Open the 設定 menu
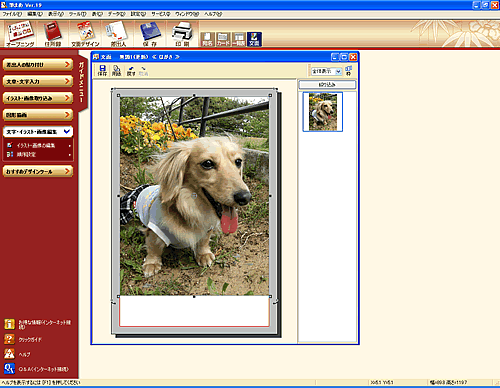Viewport: 500px width, 388px height. click(138, 14)
